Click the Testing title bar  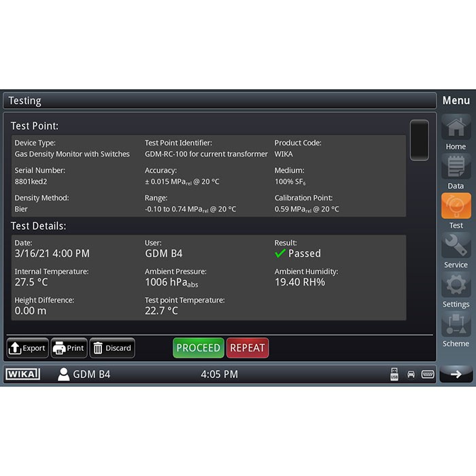point(220,101)
